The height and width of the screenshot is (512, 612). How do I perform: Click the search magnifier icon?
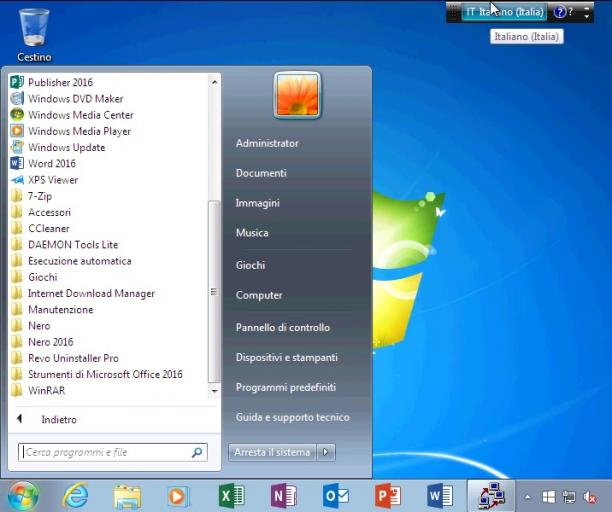pos(197,452)
